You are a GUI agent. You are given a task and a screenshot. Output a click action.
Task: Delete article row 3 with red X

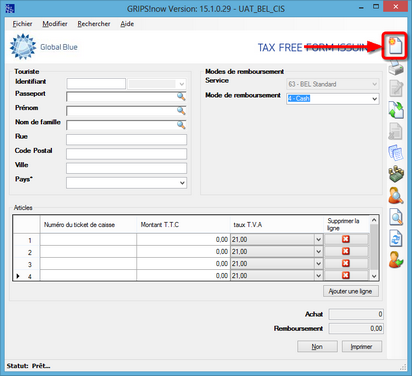coord(346,263)
